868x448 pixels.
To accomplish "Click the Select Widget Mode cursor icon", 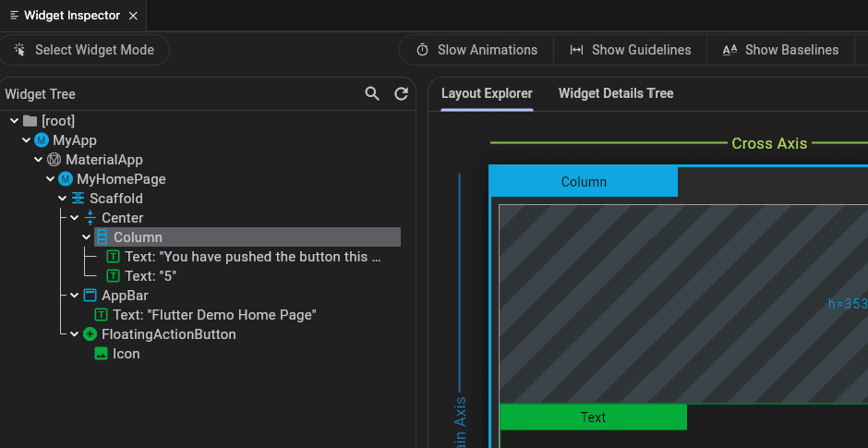I will 20,50.
